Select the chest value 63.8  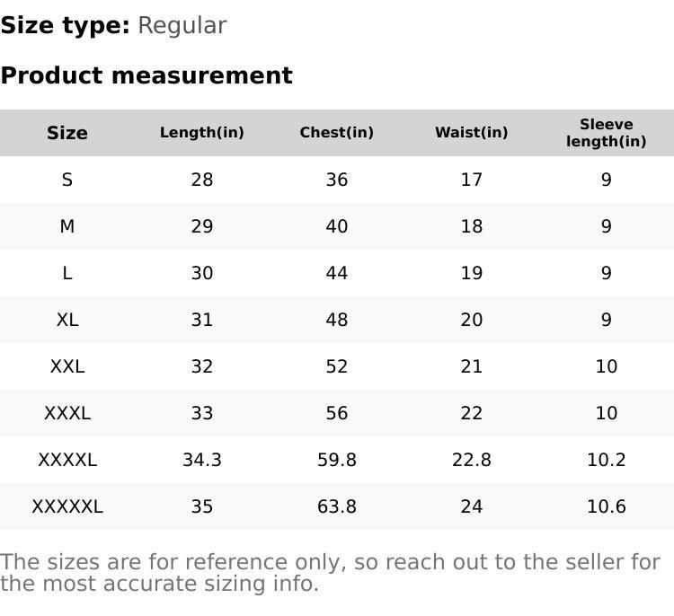[x=337, y=506]
